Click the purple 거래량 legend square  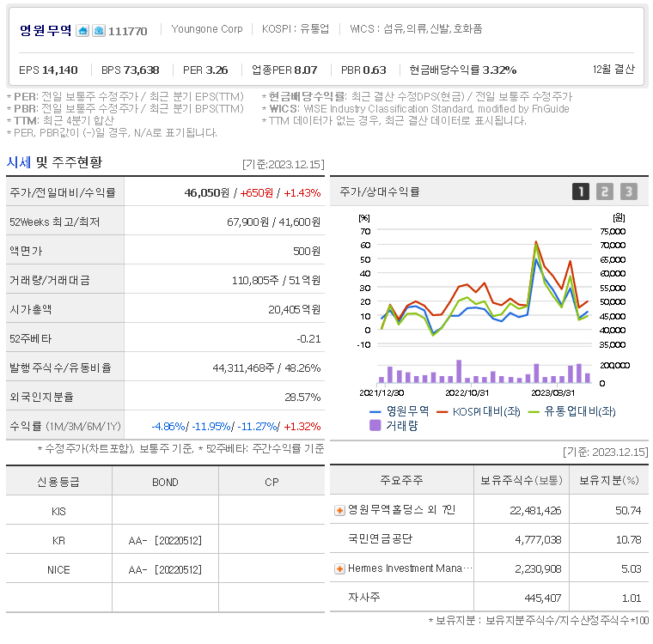375,425
